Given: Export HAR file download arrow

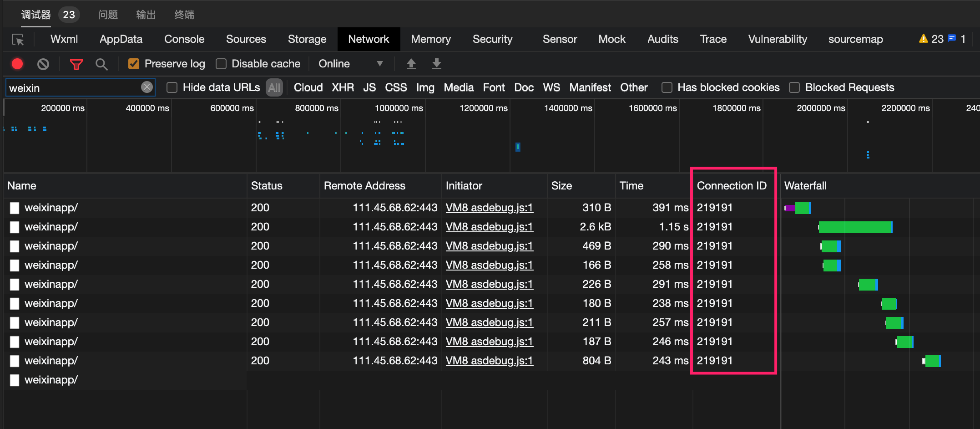Looking at the screenshot, I should click(x=437, y=64).
